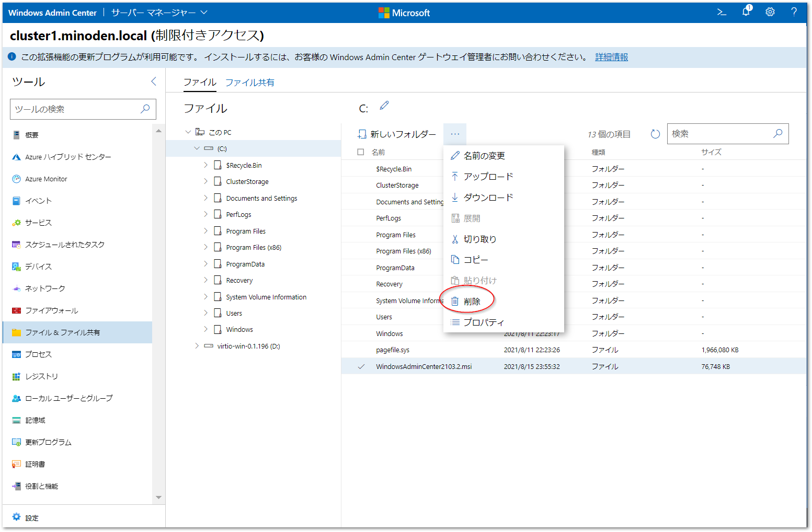Open the PowerShell console icon in the header
This screenshot has height=532, width=812.
click(721, 11)
